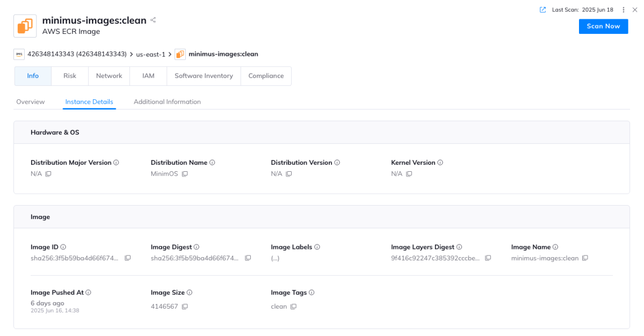The width and height of the screenshot is (644, 336).
Task: Select the Instance Details sub-tab
Action: point(89,102)
